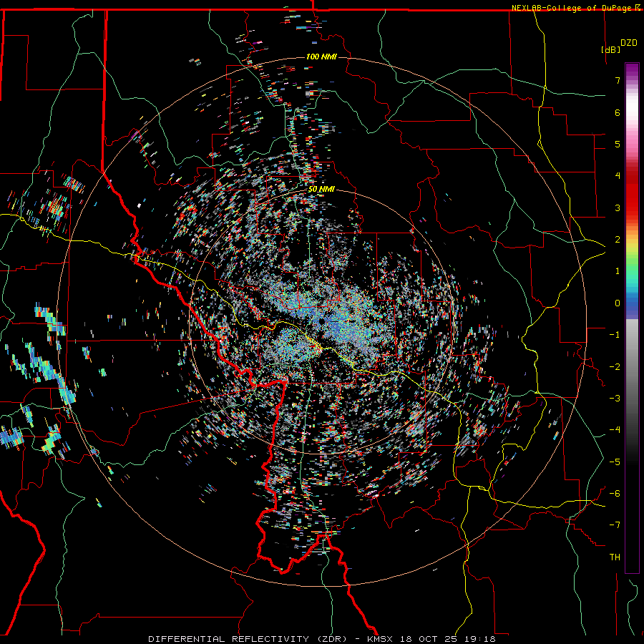Click the ZDR color scale bar

632,318
